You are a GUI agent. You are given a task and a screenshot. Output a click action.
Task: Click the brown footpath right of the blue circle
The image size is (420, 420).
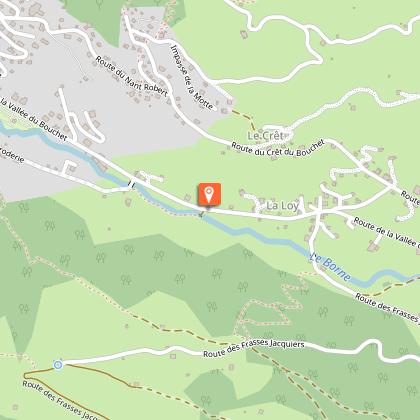pyautogui.click(x=100, y=375)
